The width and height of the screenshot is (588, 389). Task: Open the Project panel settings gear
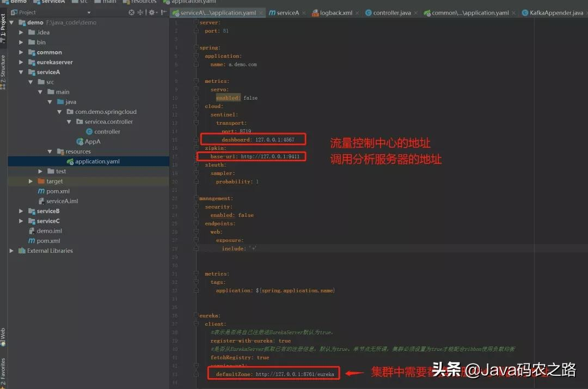coord(151,12)
